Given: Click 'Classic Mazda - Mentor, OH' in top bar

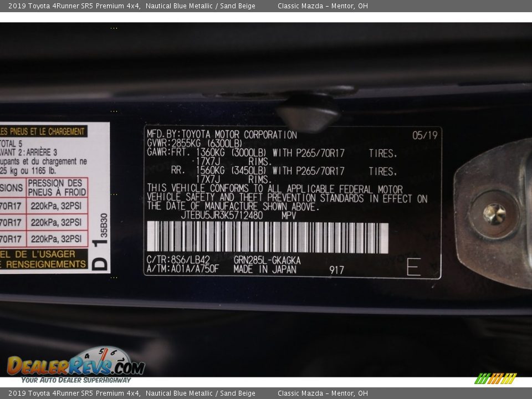Looking at the screenshot, I should pyautogui.click(x=322, y=6).
